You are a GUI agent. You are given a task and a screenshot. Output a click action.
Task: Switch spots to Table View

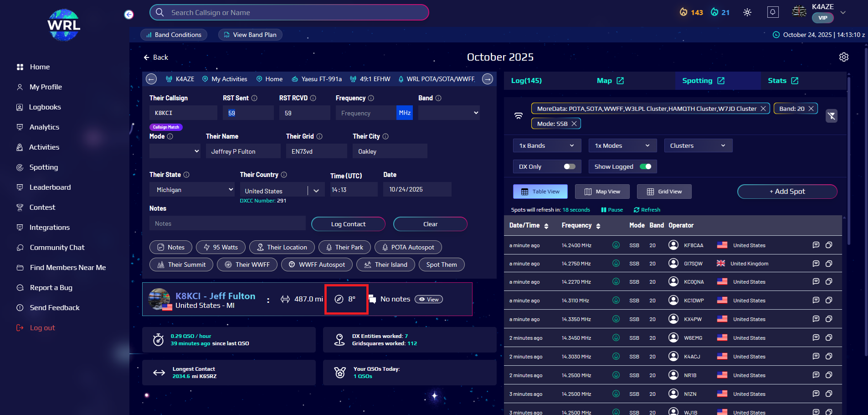point(540,192)
